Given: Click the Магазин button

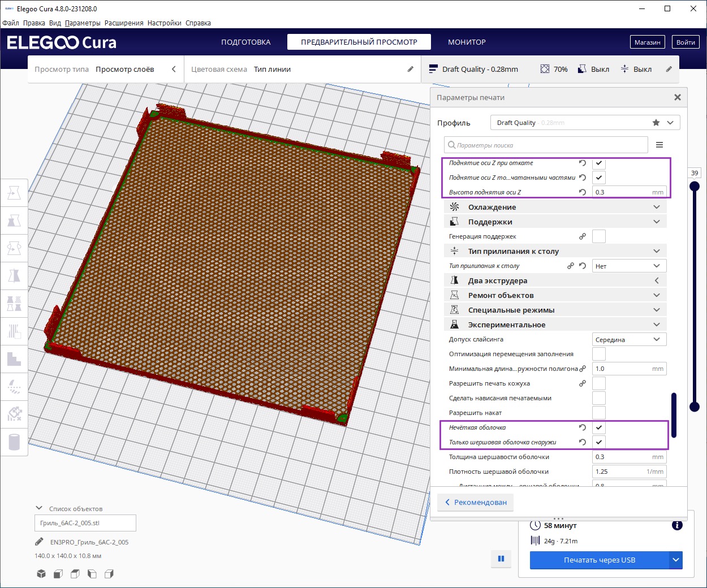Looking at the screenshot, I should point(647,42).
